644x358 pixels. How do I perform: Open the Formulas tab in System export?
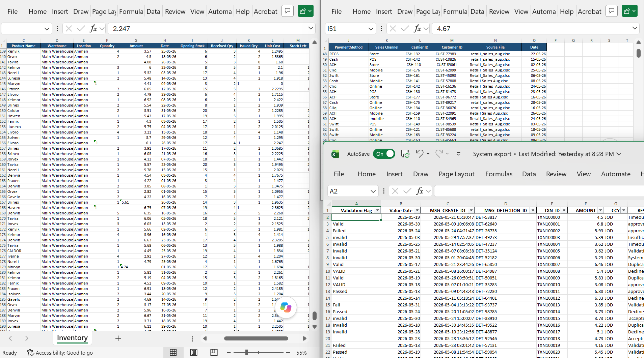pyautogui.click(x=499, y=174)
